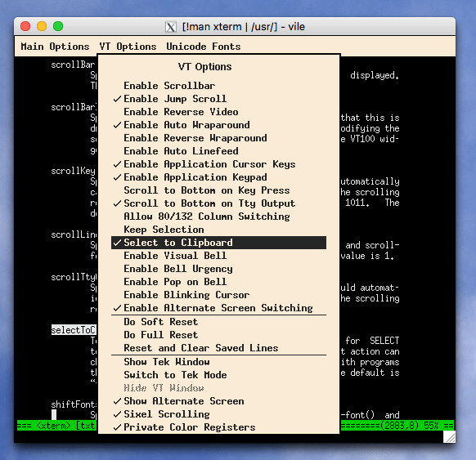Click the 'shiftFont' resource name in terminal
476x460 pixels.
pos(74,404)
